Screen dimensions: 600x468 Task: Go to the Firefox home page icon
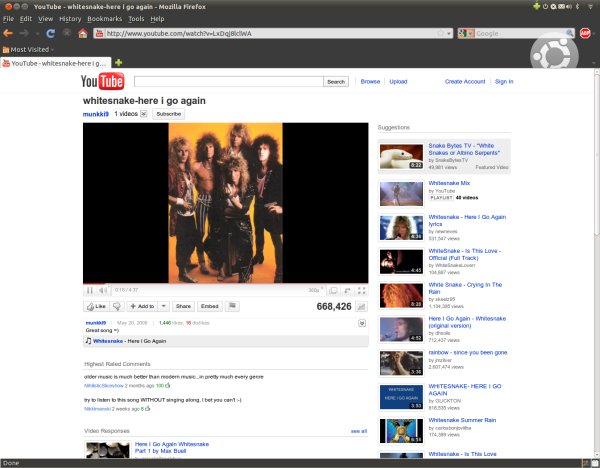tap(83, 33)
